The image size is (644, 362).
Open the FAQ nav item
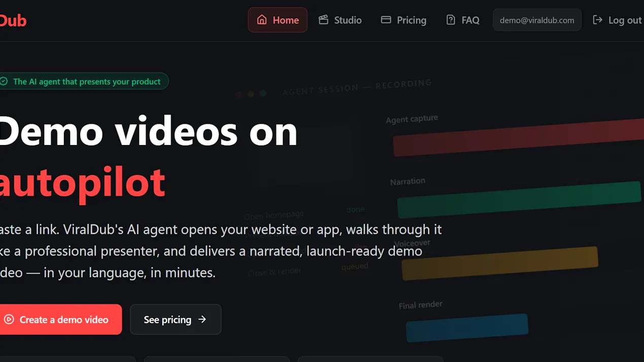click(462, 20)
